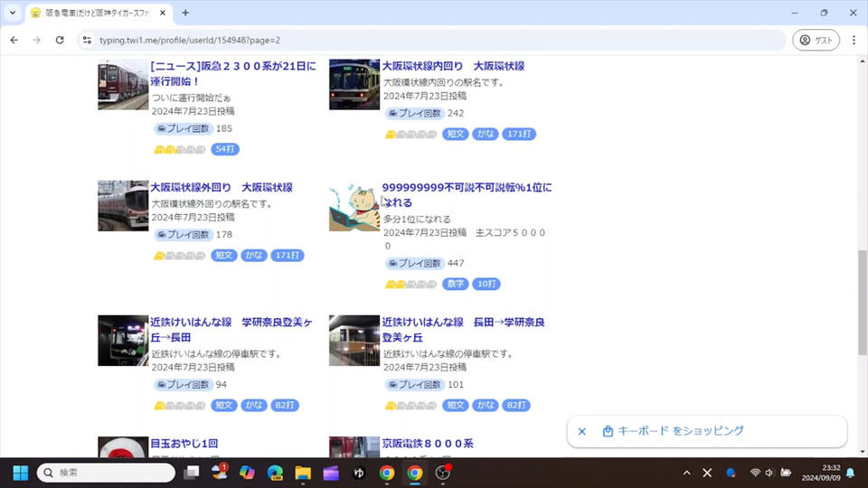Click the 大阪環状線外回り train thumbnail

123,206
